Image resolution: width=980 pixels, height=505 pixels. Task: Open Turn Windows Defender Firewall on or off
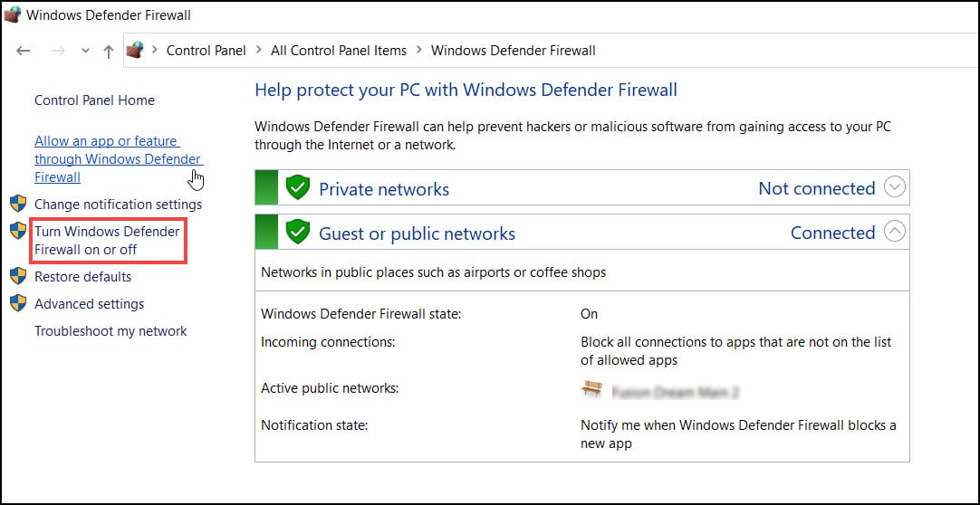coord(107,241)
